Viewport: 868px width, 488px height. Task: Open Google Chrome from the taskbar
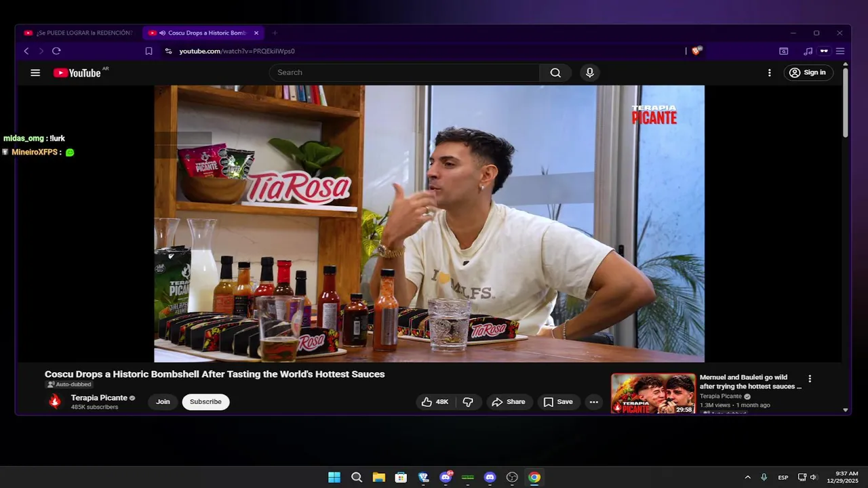coord(534,477)
